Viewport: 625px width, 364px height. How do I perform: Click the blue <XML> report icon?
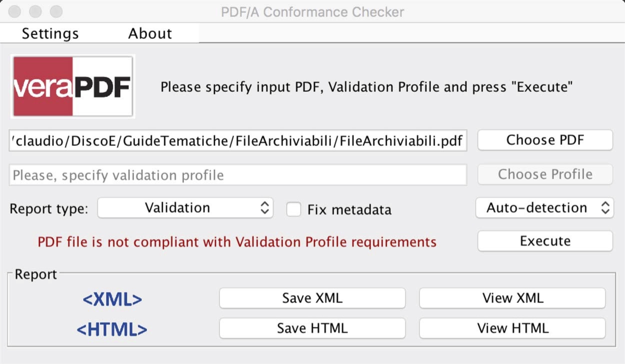tap(112, 299)
